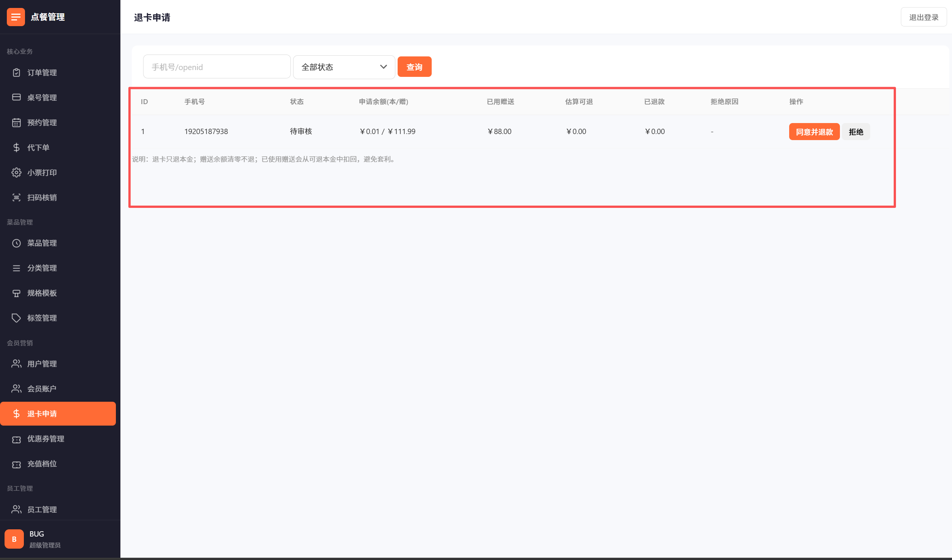Click the clipboard icon beside 订单管理
Image resolution: width=952 pixels, height=560 pixels.
click(x=16, y=72)
